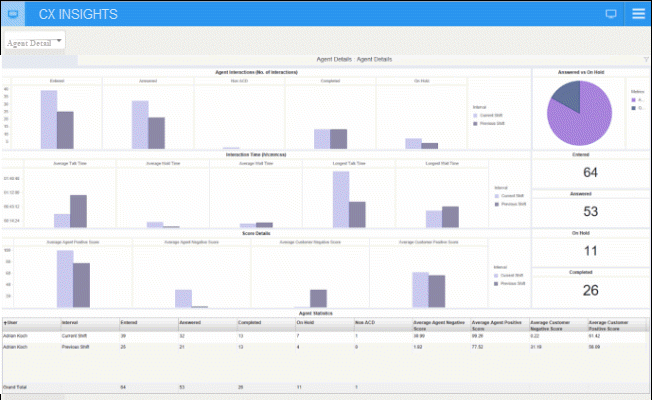652x400 pixels.
Task: Select Previous Shift legend in Interaction Time chart
Action: coord(496,203)
